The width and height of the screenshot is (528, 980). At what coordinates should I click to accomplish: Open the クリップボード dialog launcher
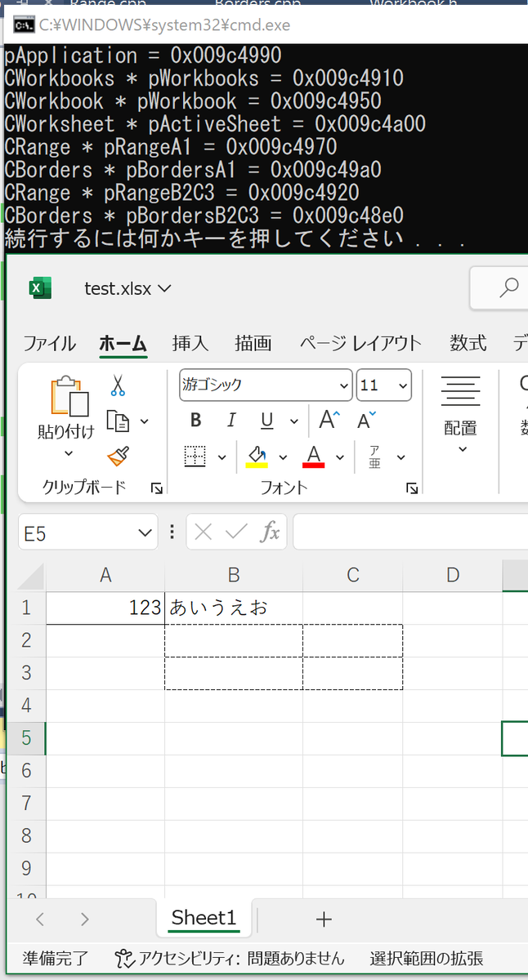[x=156, y=488]
